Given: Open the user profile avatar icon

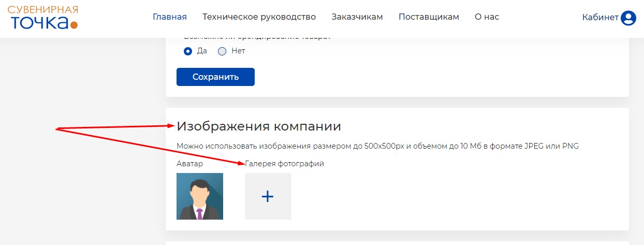Looking at the screenshot, I should (628, 18).
